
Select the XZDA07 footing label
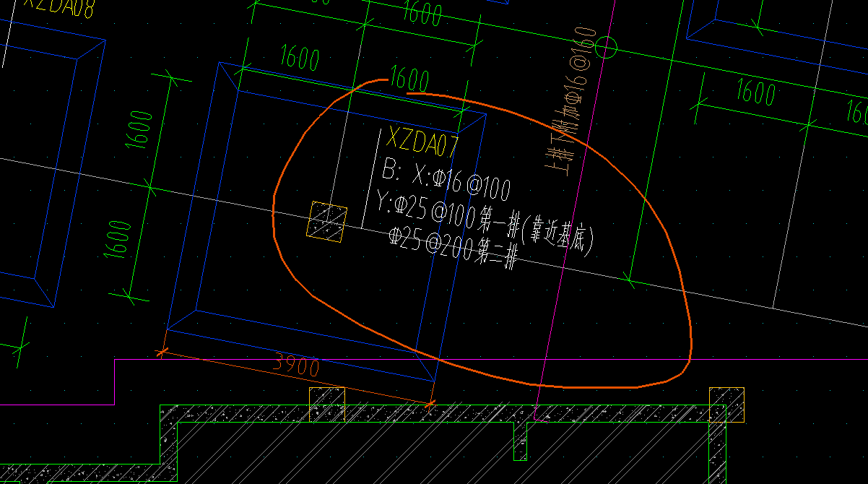point(423,142)
